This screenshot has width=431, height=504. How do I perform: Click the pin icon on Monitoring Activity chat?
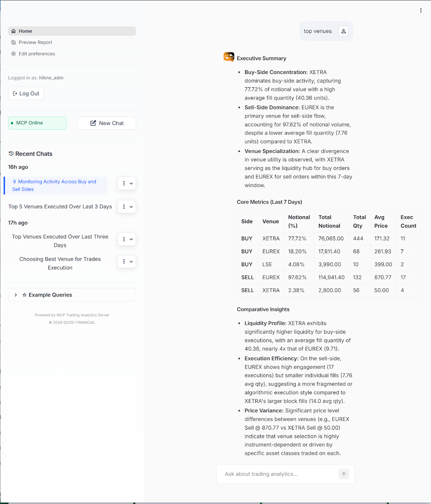[x=15, y=182]
